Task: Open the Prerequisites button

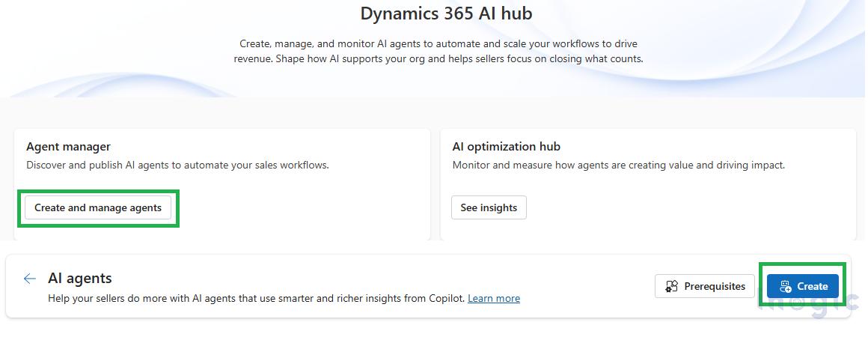Action: point(705,287)
